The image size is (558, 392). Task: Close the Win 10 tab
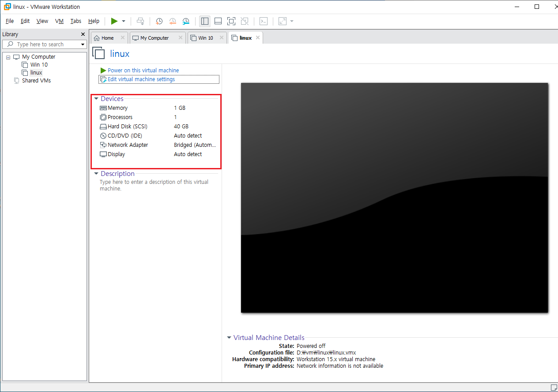pos(222,38)
